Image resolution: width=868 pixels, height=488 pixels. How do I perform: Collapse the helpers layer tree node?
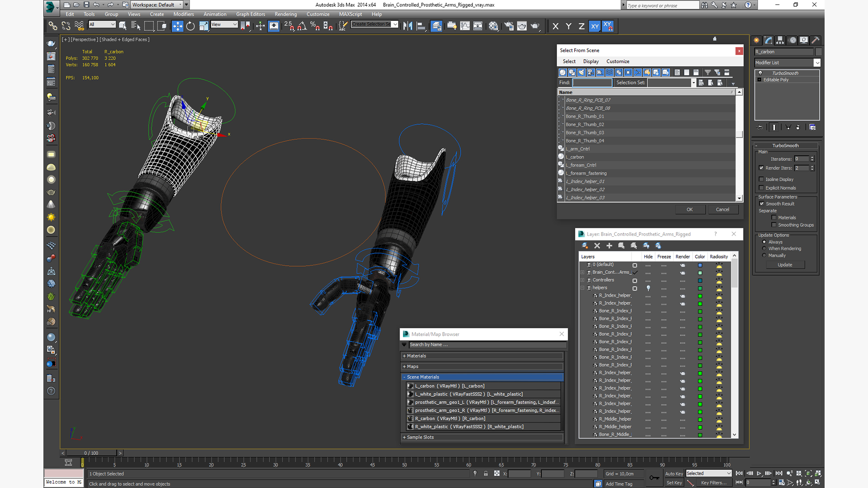click(x=582, y=288)
